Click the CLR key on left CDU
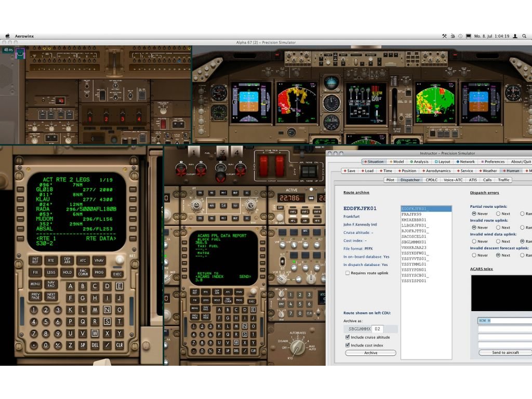 click(x=119, y=345)
